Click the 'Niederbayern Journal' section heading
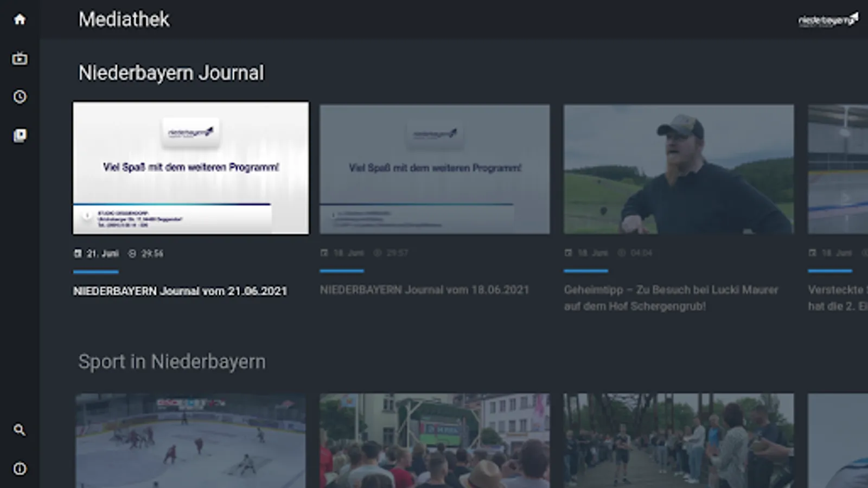The width and height of the screenshot is (868, 488). pyautogui.click(x=171, y=73)
